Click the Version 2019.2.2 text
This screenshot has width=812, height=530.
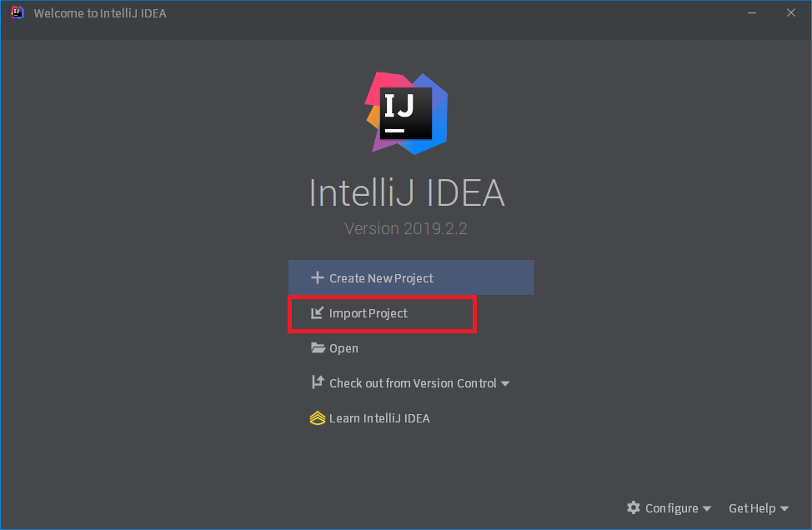[x=406, y=228]
